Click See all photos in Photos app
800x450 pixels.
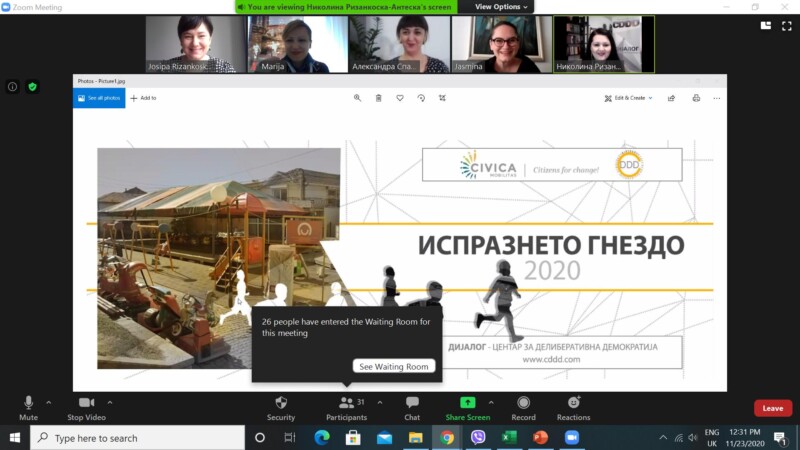click(98, 98)
